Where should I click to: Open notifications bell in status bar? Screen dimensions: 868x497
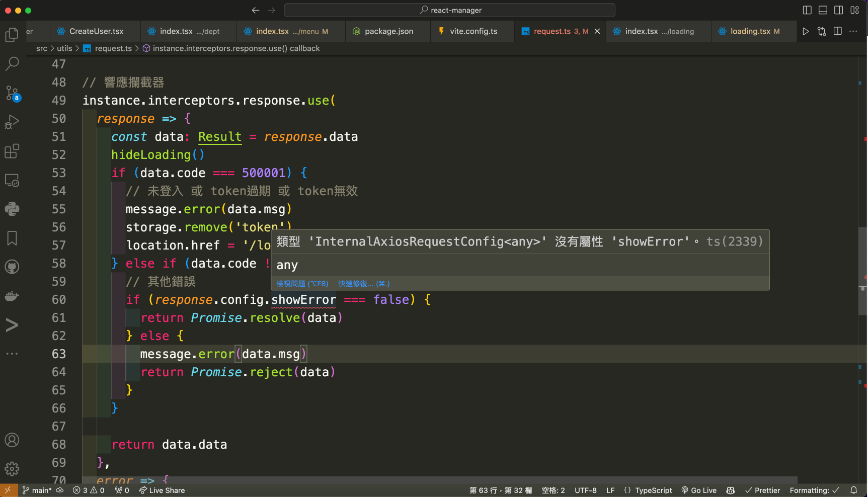coord(854,490)
